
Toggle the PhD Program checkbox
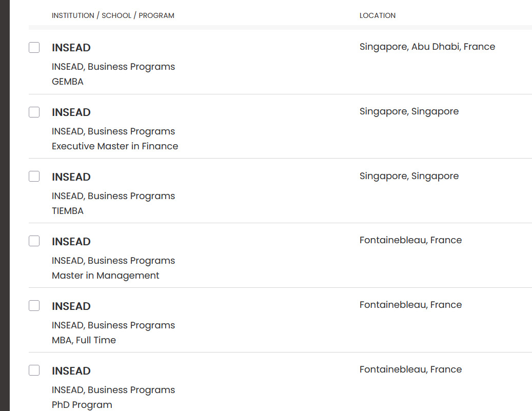(x=34, y=370)
